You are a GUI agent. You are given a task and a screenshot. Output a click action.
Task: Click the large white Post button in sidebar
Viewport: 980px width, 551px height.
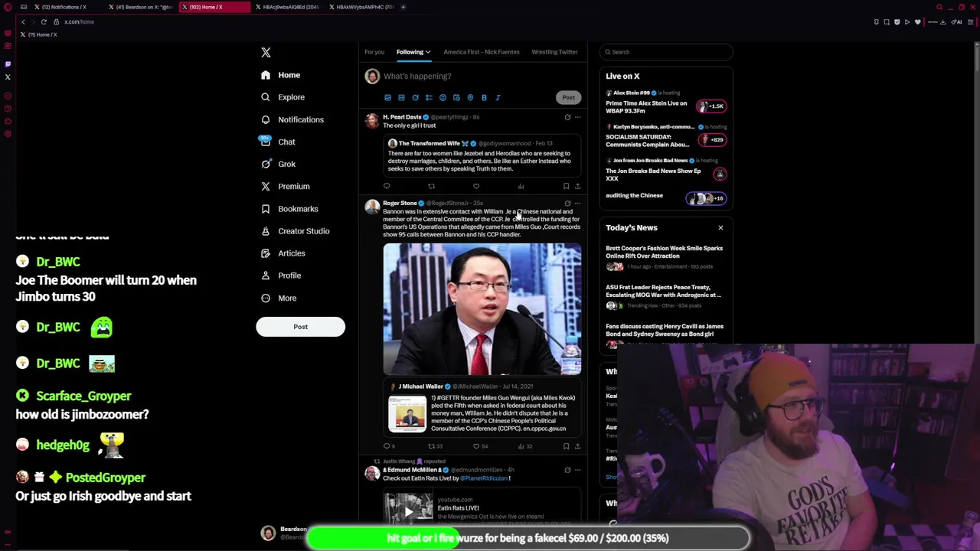pos(300,327)
